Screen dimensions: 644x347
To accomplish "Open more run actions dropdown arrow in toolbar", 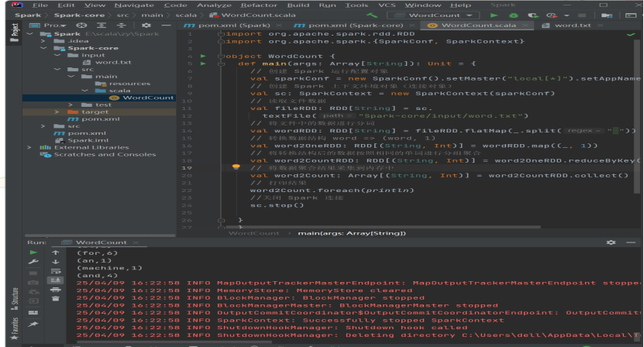I will point(567,15).
